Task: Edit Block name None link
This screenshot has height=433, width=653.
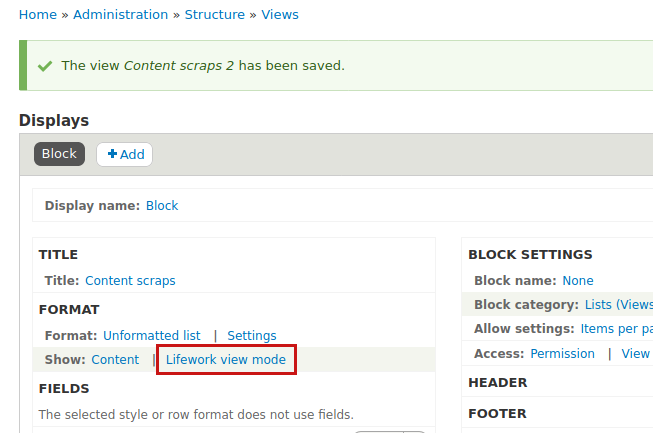Action: point(578,281)
